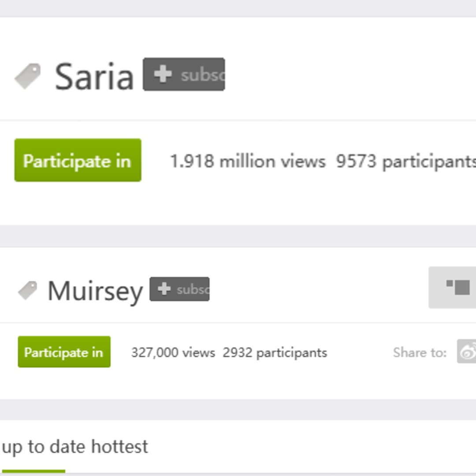Click '9573 participants' text
The height and width of the screenshot is (476, 476).
(x=406, y=161)
